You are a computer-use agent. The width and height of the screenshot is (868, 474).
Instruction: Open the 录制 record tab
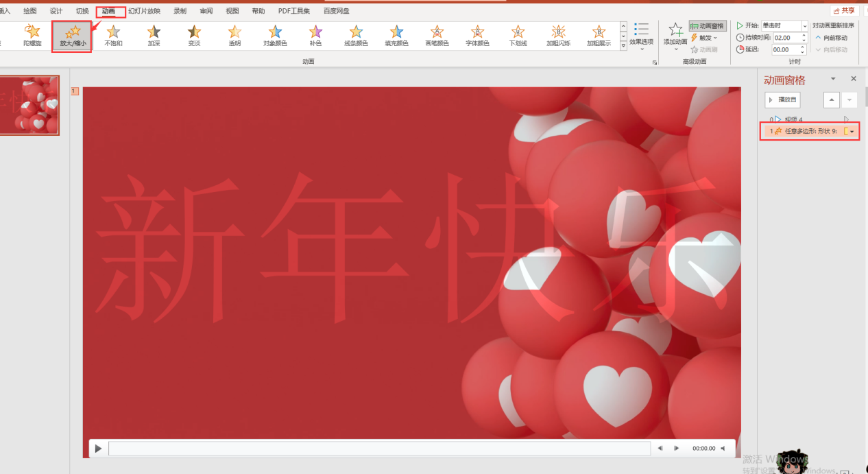coord(180,11)
